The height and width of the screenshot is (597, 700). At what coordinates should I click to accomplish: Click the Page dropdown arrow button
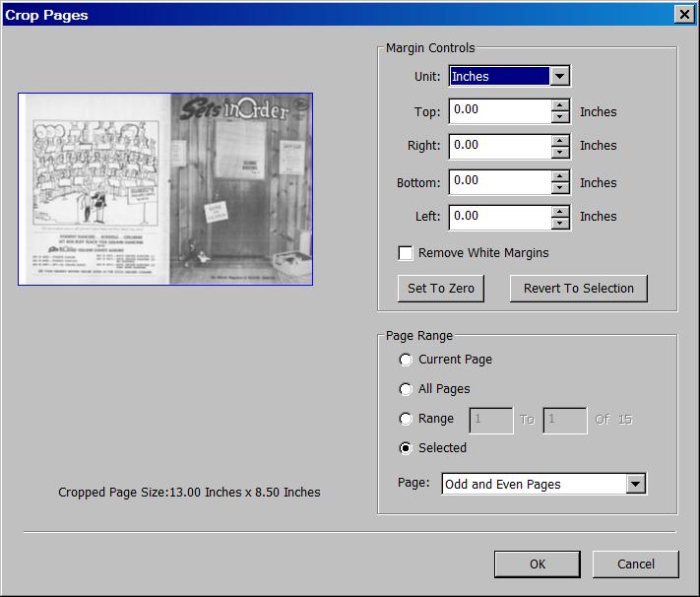[636, 484]
